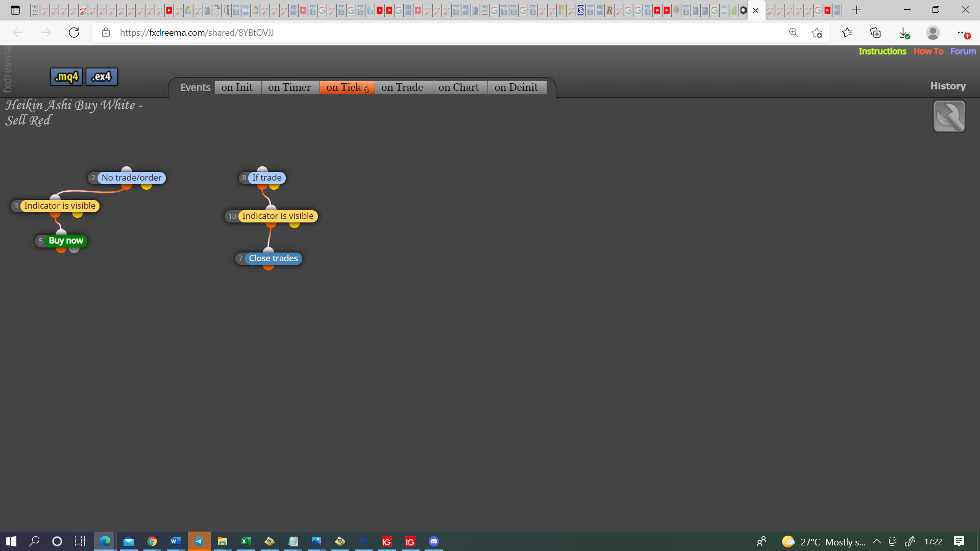Click the wrench tools icon
Screen dimensions: 980x551
(x=949, y=116)
